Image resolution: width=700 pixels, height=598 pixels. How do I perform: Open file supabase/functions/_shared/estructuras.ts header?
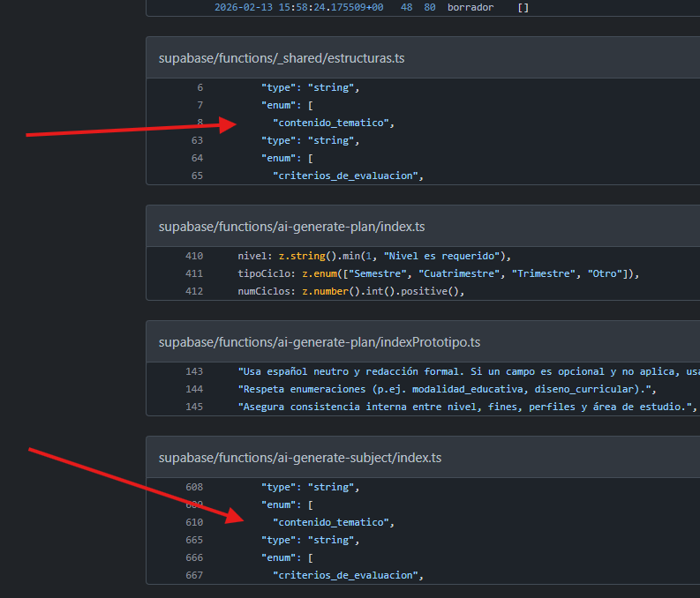click(x=282, y=58)
